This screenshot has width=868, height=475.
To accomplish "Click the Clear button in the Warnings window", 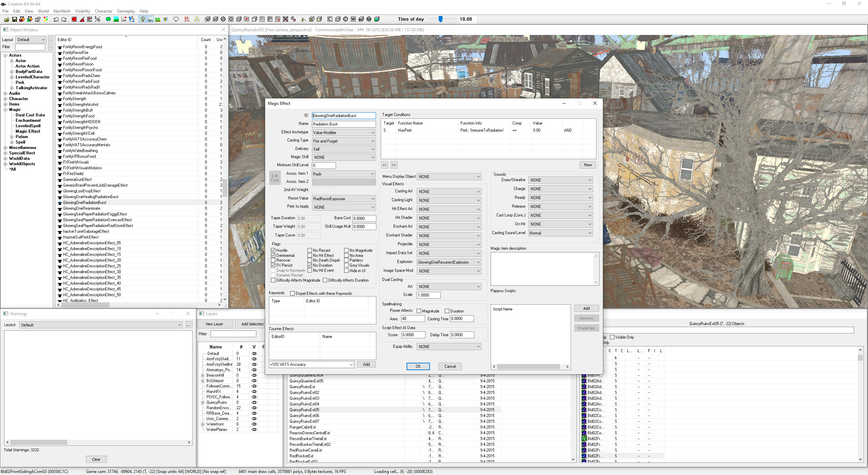I will pyautogui.click(x=96, y=459).
